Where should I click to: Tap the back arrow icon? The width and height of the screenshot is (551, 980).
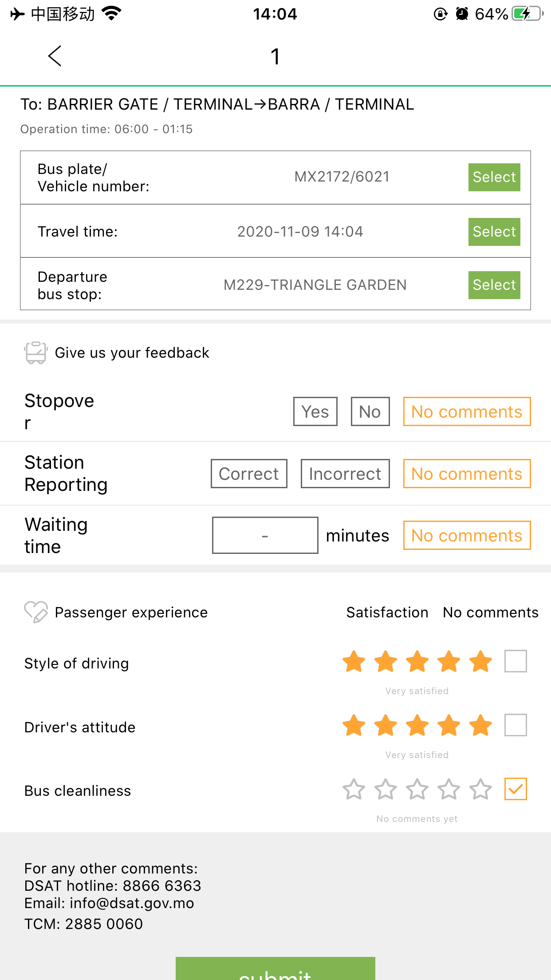click(54, 56)
